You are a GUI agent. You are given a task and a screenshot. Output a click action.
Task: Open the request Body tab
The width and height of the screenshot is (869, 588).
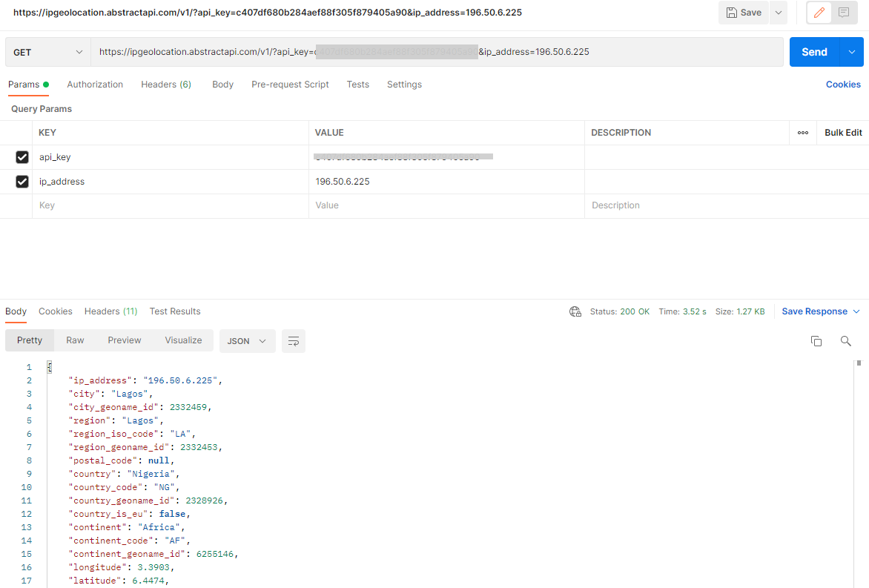222,85
